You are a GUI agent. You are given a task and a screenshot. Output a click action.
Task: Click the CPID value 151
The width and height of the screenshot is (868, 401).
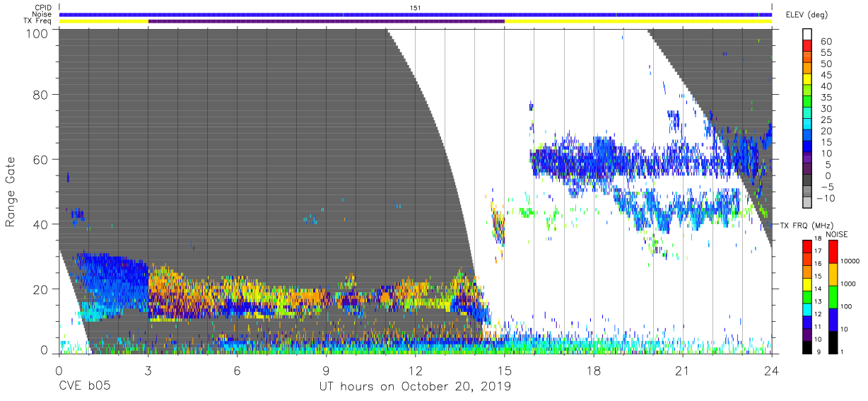416,8
